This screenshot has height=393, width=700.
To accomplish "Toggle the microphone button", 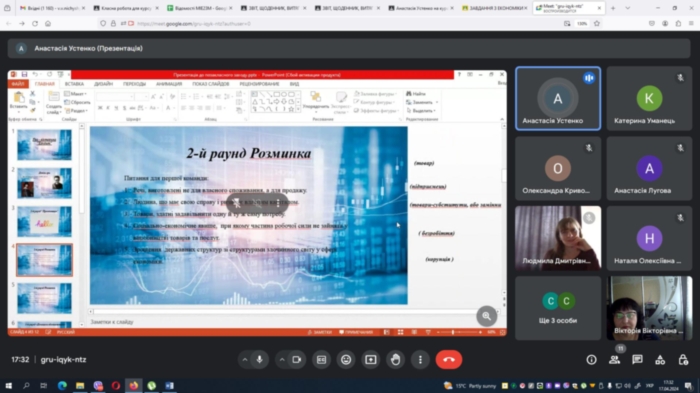I will (259, 360).
